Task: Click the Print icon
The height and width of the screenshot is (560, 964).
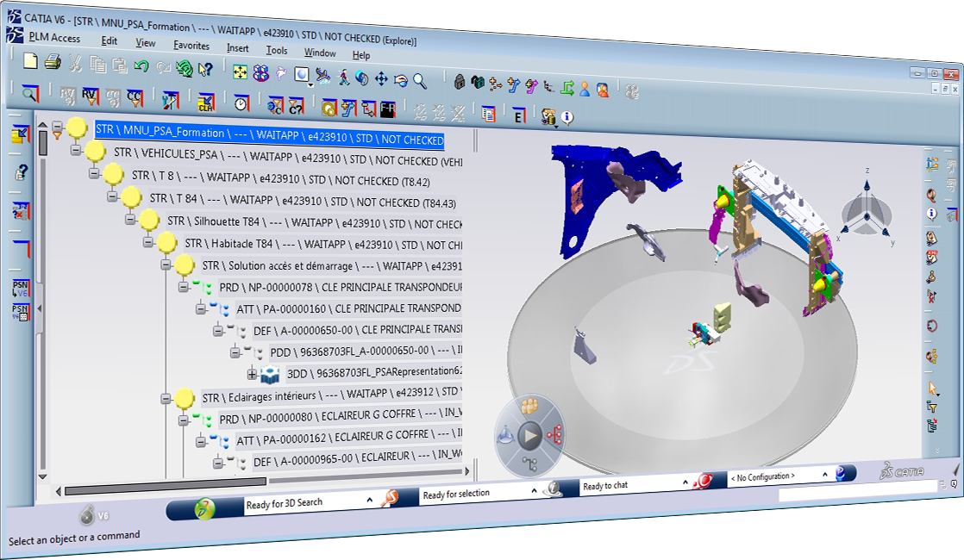Action: [53, 61]
